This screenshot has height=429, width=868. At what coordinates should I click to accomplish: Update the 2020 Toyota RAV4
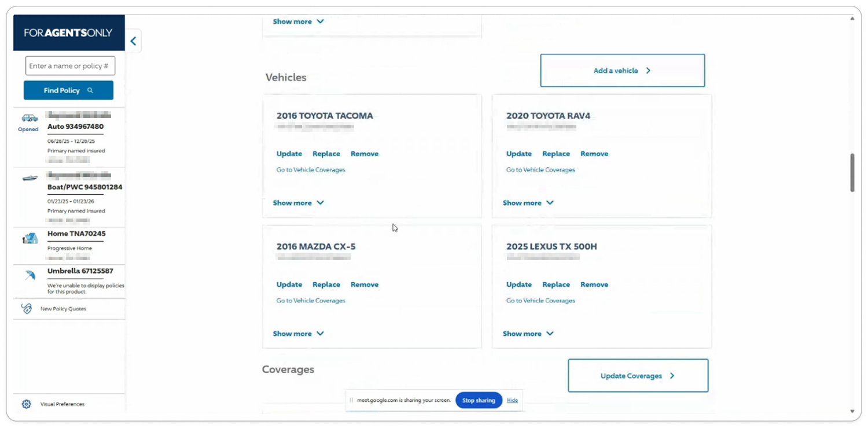(519, 154)
